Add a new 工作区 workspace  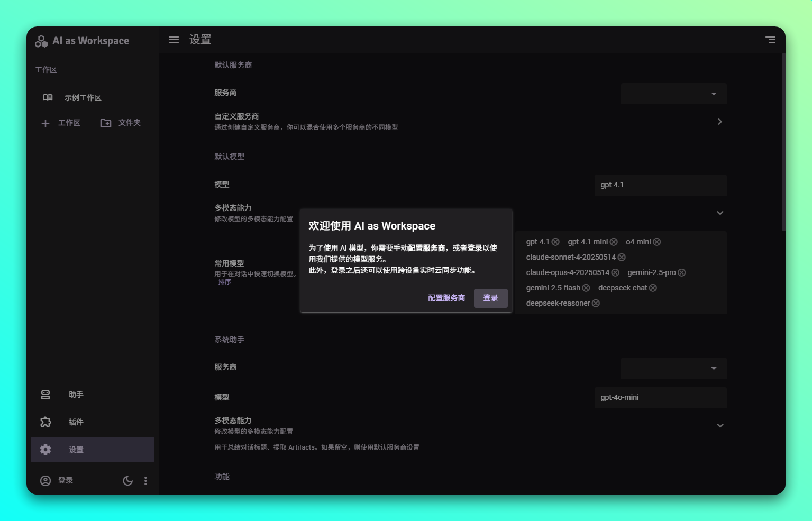tap(61, 123)
